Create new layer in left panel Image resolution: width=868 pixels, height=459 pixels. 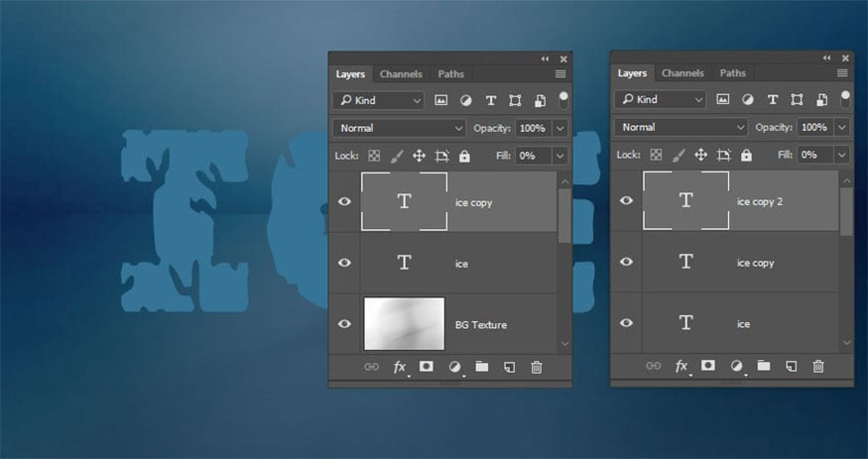tap(509, 367)
